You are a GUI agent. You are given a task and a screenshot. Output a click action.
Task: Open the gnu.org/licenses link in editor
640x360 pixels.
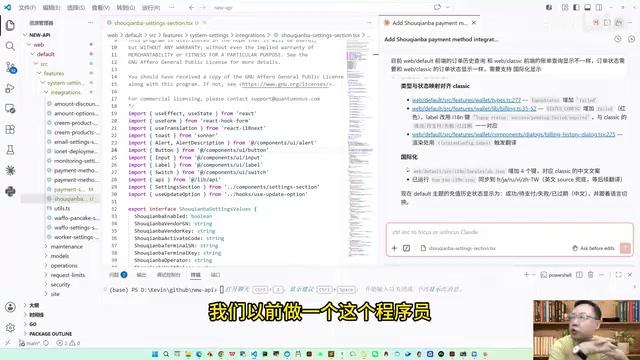tap(285, 84)
